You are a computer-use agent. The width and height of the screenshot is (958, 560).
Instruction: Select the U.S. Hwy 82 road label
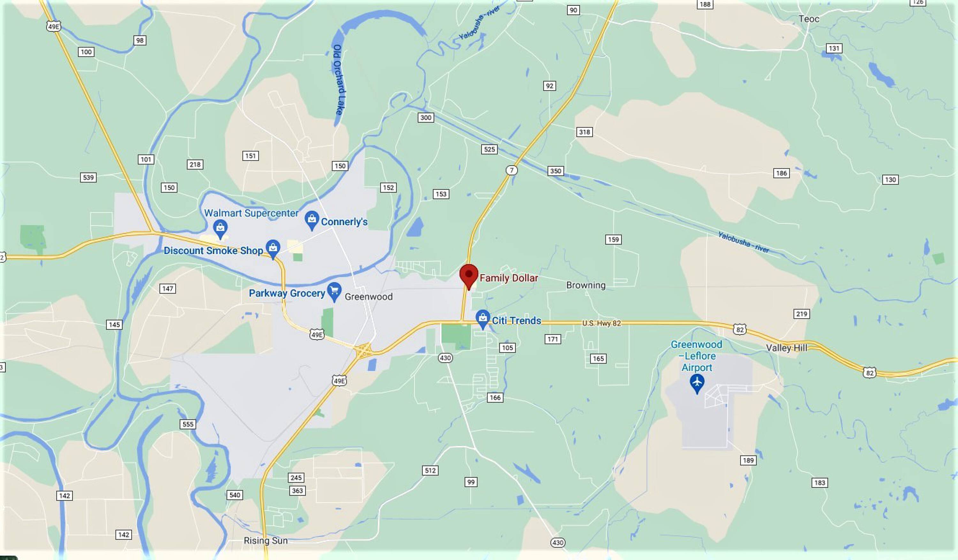pos(601,323)
